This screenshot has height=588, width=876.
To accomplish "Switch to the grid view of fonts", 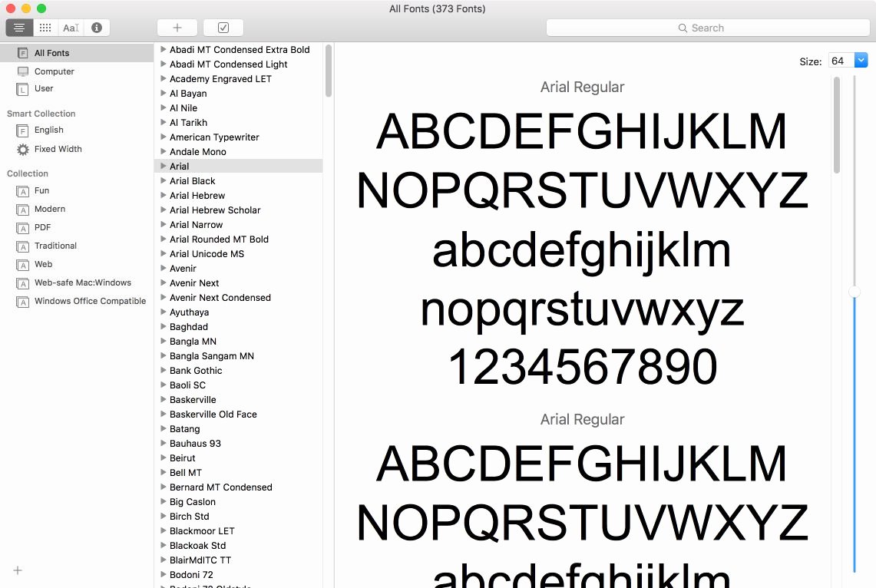I will (x=45, y=28).
